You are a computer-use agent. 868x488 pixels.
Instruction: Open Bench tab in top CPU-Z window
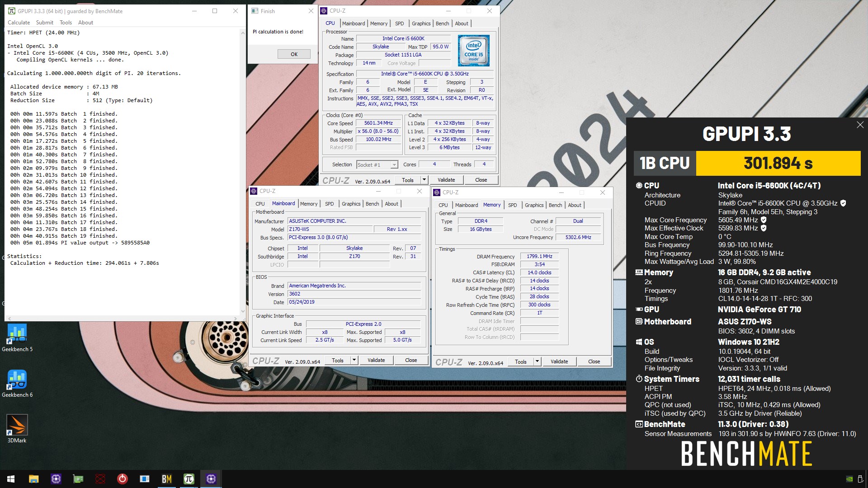[443, 23]
